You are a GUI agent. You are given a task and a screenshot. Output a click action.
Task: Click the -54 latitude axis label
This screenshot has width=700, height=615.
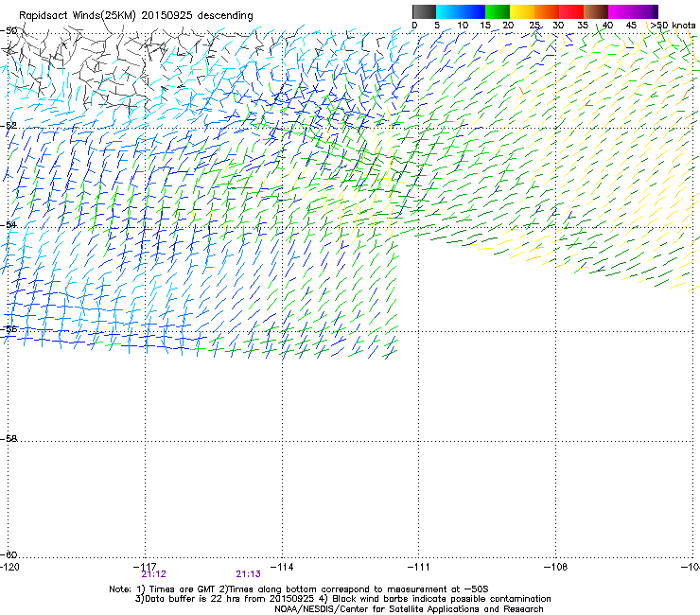[9, 224]
